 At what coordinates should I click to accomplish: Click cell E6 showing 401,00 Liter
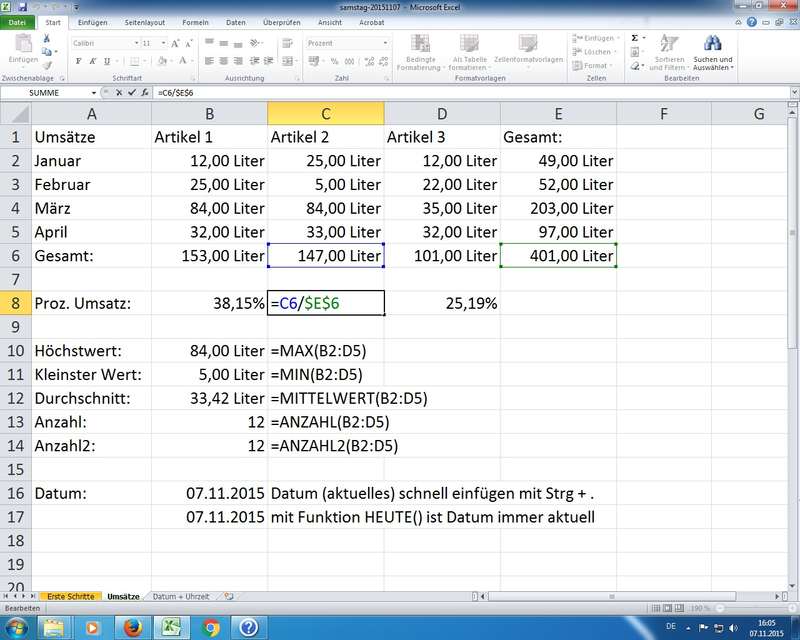558,256
